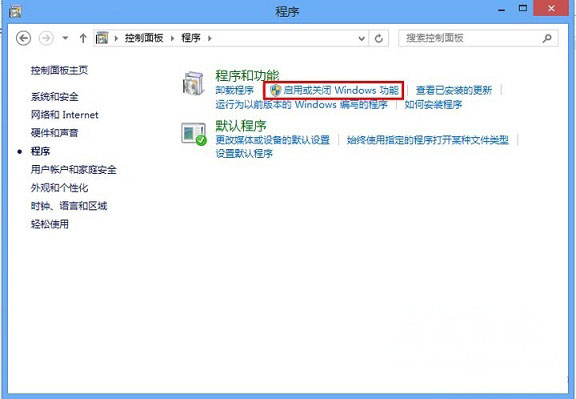Image resolution: width=576 pixels, height=399 pixels.
Task: Open 网络和 Internet category
Action: (65, 115)
